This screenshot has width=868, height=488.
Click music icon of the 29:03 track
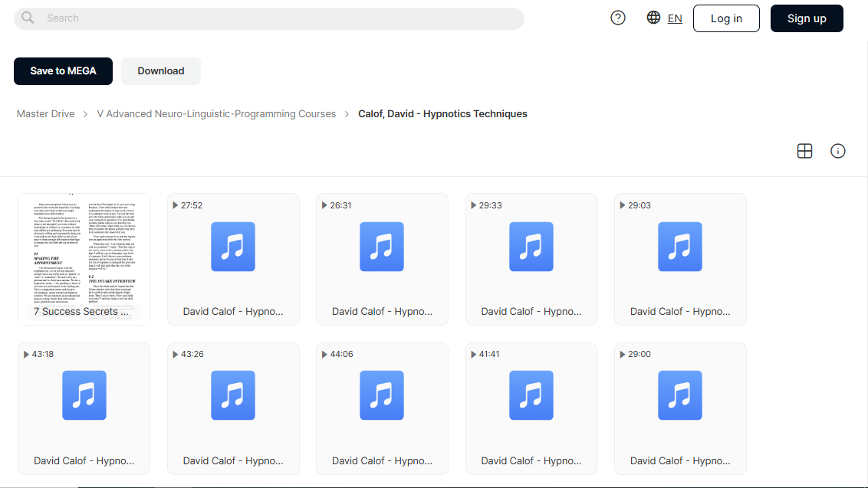click(680, 247)
